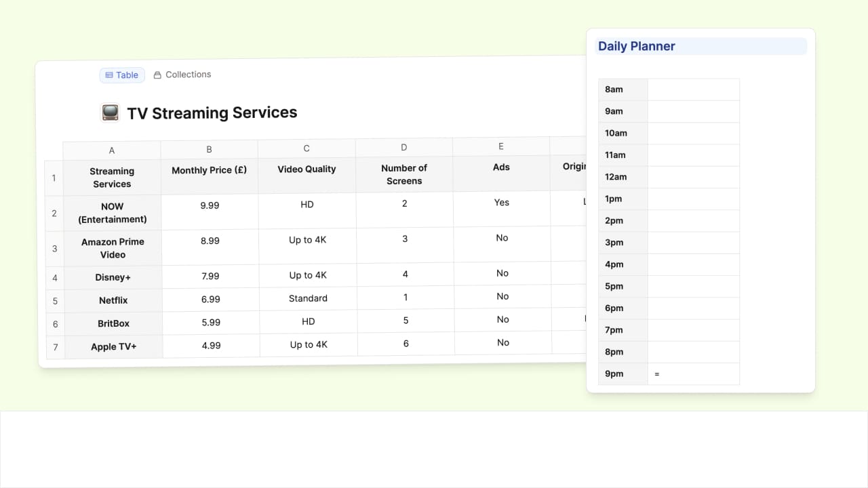Click the television emoji icon beside title
Screen dimensions: 868x488
110,113
